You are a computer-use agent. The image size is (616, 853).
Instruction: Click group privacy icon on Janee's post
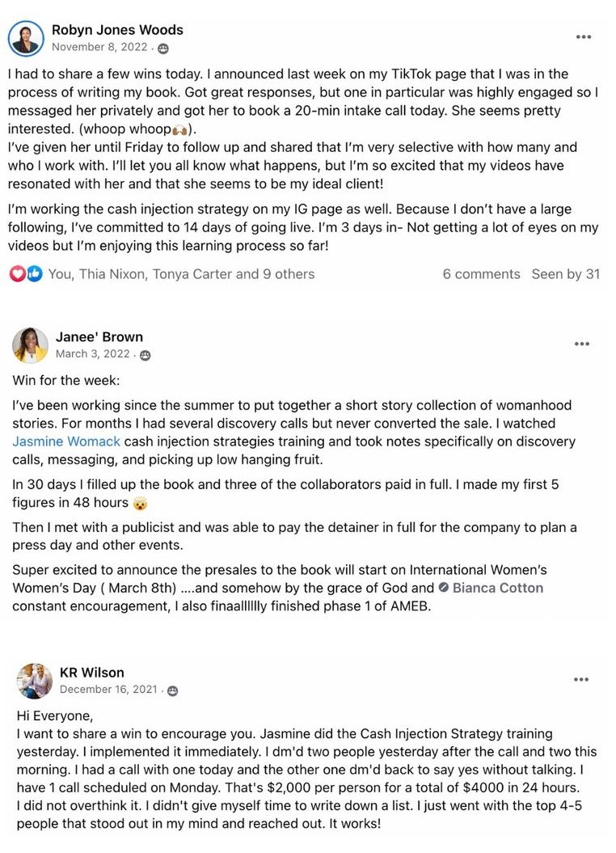tap(146, 355)
